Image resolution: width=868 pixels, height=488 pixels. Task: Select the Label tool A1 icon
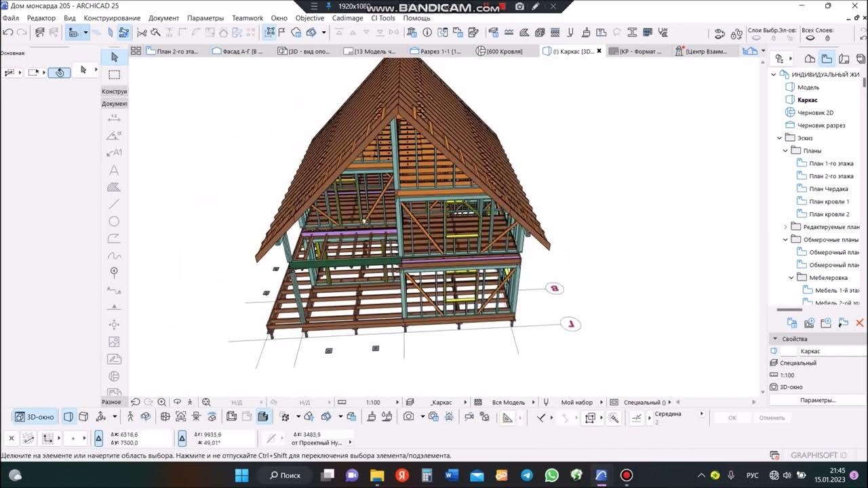pos(114,152)
